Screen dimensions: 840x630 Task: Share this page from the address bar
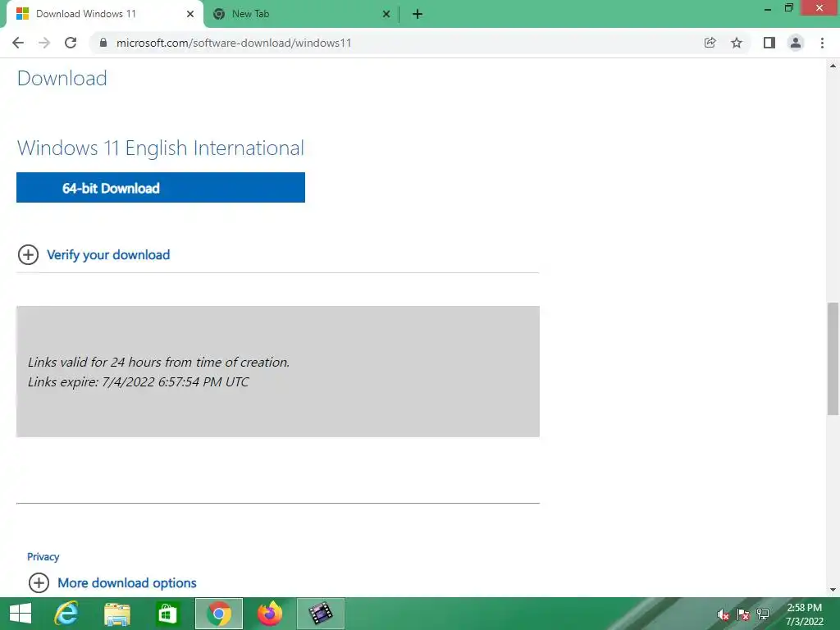(x=710, y=43)
